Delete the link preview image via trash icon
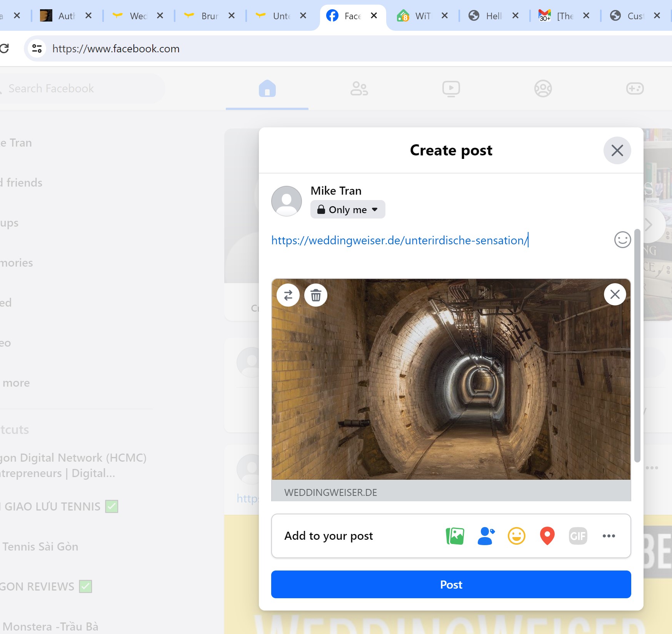672x634 pixels. (316, 295)
